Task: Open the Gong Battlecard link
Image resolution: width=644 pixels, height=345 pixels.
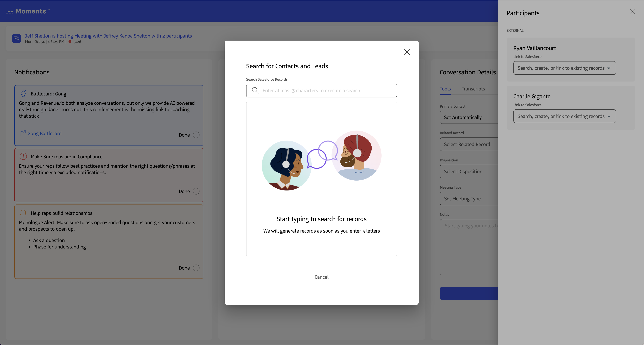Action: click(x=44, y=133)
